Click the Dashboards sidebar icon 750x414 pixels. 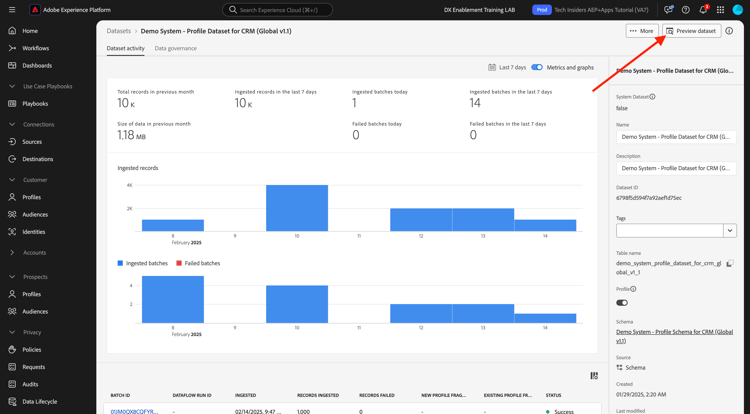(12, 65)
